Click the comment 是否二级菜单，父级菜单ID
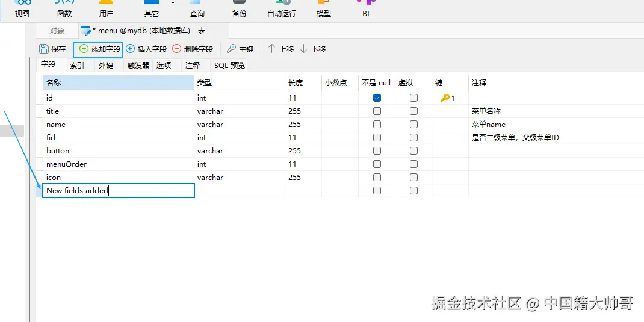 coord(515,138)
